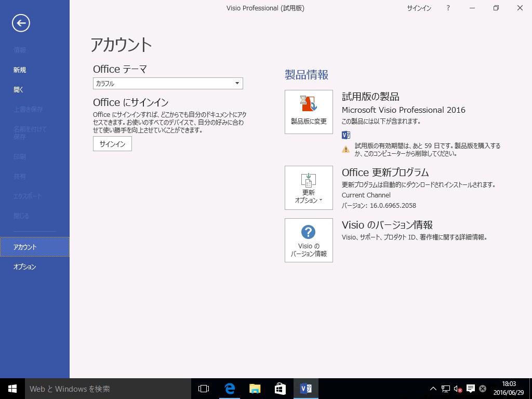Open the help question mark in title bar
532x399 pixels.
448,8
